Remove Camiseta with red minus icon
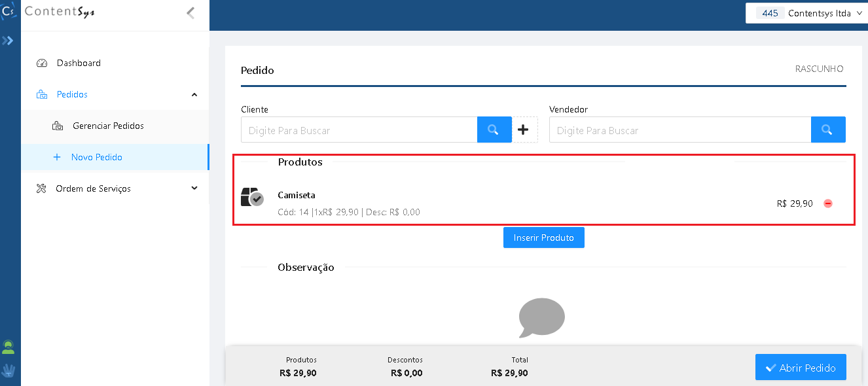This screenshot has width=868, height=386. tap(828, 203)
